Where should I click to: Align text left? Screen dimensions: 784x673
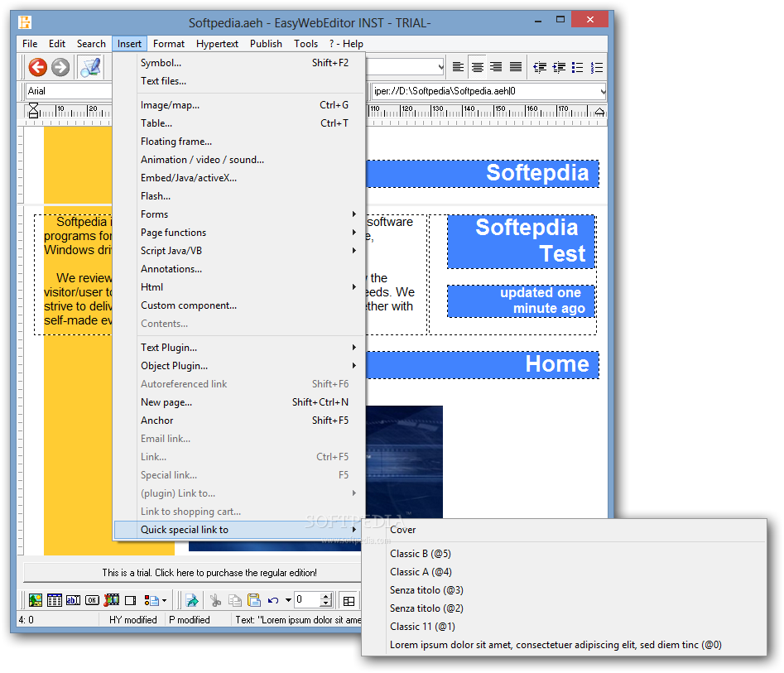pos(458,67)
